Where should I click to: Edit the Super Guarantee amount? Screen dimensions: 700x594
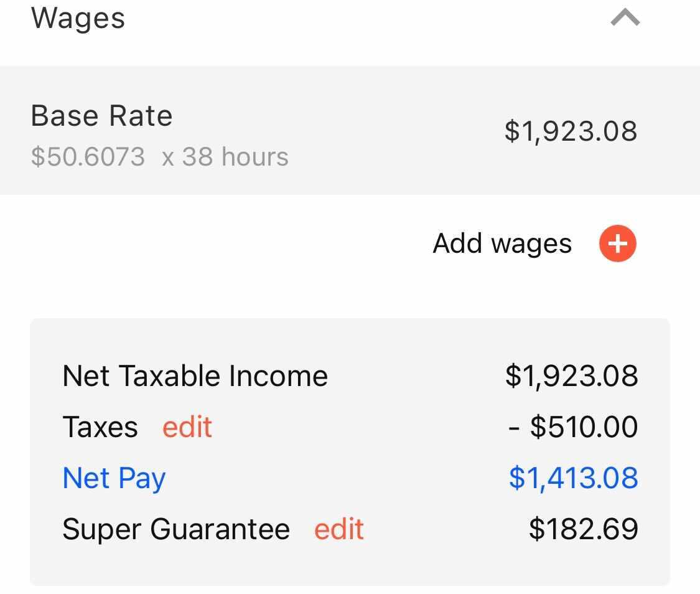point(339,530)
